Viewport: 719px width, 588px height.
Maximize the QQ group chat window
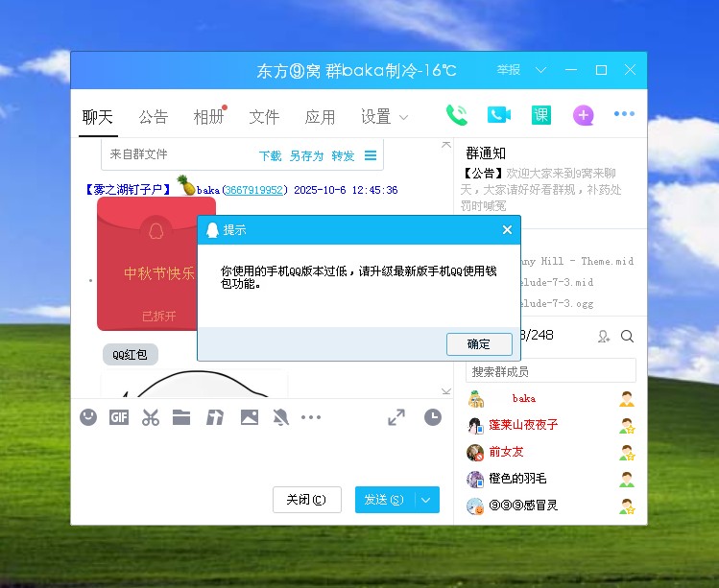tap(601, 70)
